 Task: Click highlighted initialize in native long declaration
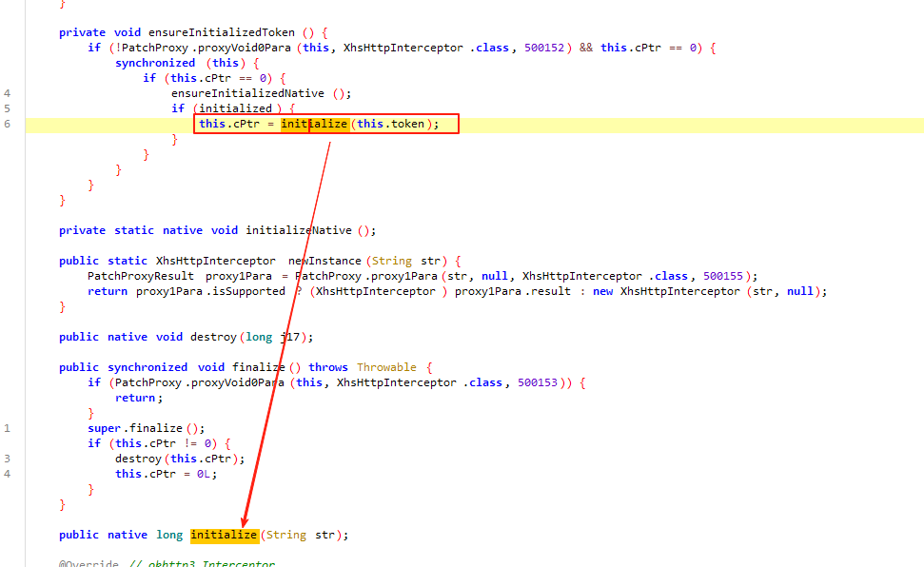coord(224,535)
